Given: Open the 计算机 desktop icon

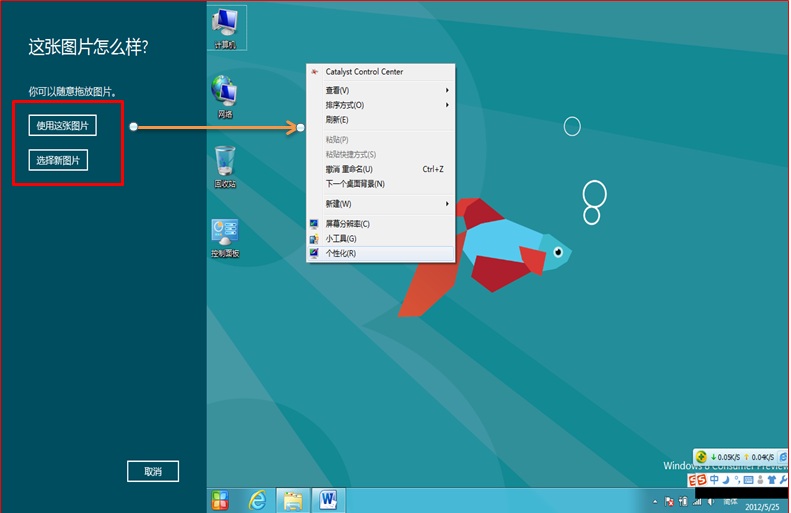Looking at the screenshot, I should [225, 28].
